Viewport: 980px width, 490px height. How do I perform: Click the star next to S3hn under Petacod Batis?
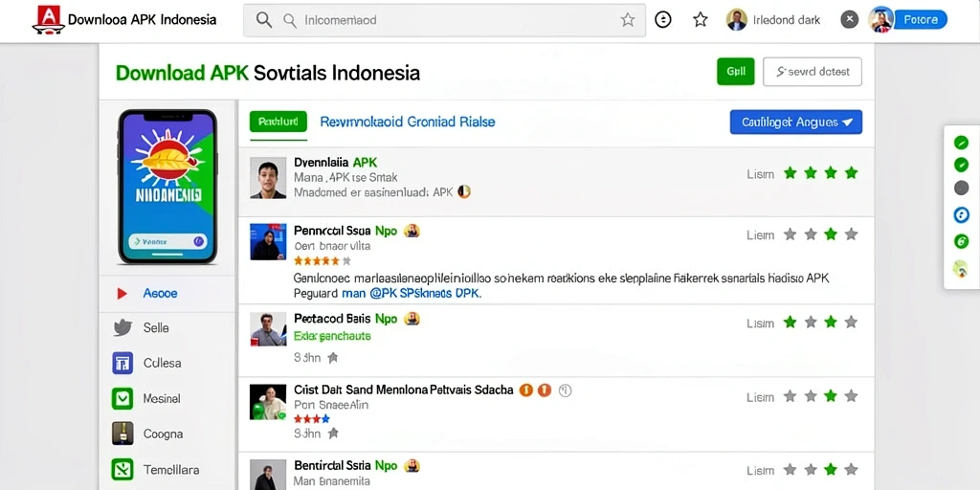[x=332, y=358]
